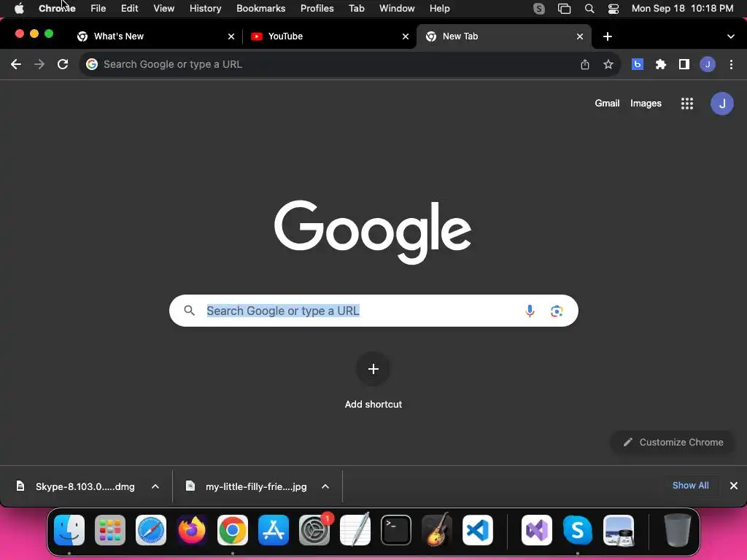
Task: Open Spotlight search in menu bar
Action: click(589, 9)
